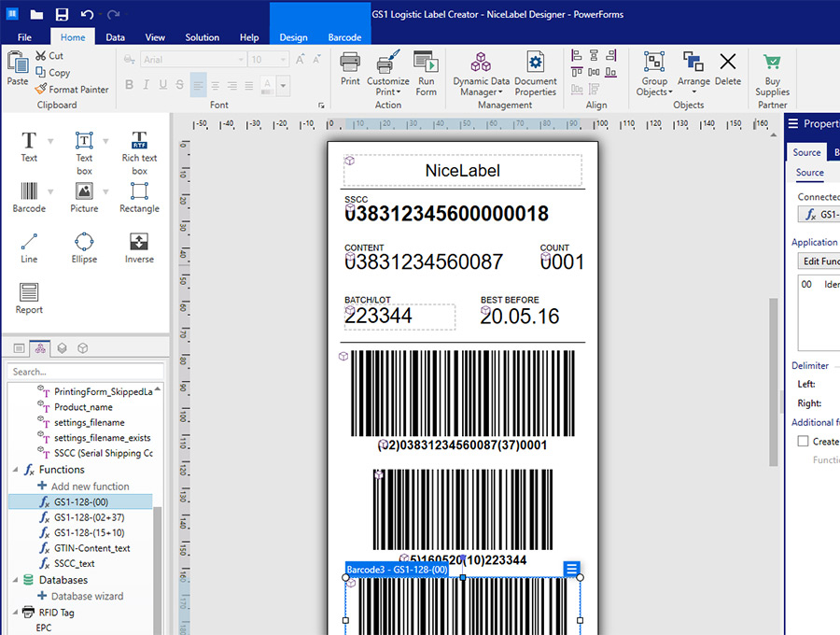Open the Barcode tool dropdown arrow
The width and height of the screenshot is (840, 635).
[50, 191]
